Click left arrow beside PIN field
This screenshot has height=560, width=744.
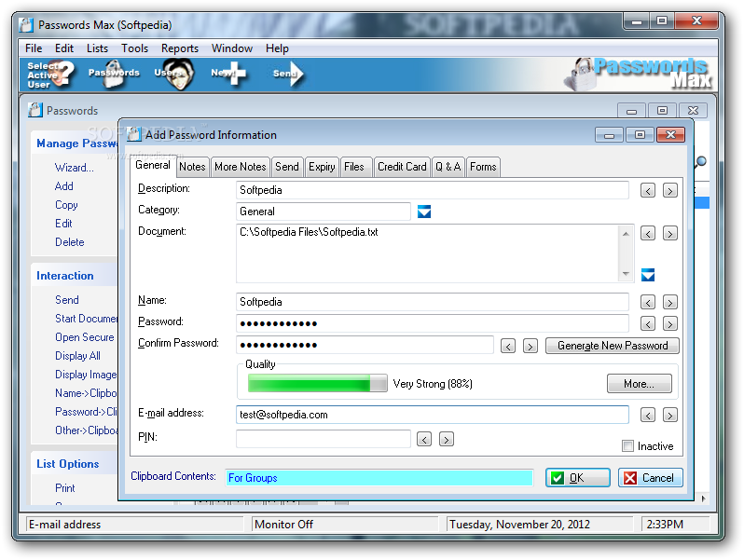tap(424, 439)
